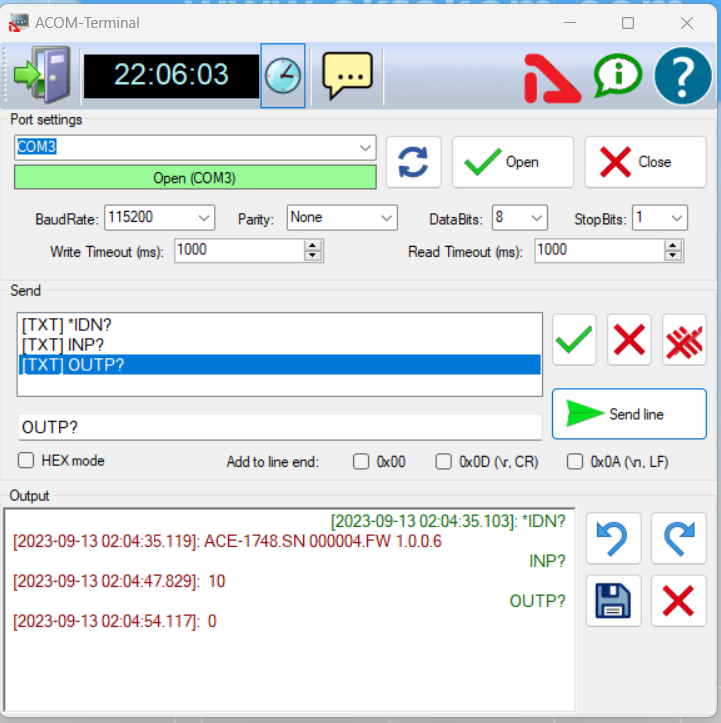Increase Read Timeout with up arrow
The height and width of the screenshot is (723, 721).
673,245
